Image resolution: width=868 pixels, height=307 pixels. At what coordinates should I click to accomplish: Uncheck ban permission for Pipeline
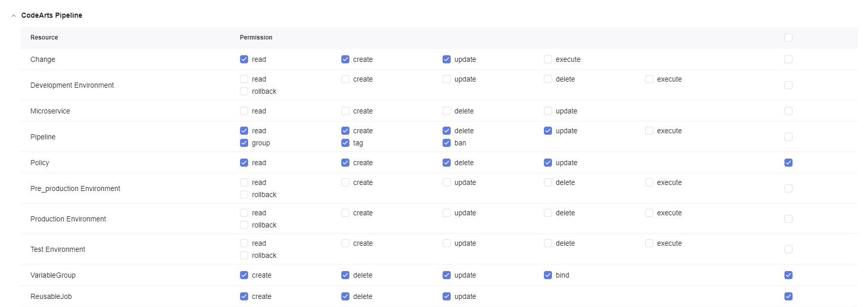click(x=447, y=143)
